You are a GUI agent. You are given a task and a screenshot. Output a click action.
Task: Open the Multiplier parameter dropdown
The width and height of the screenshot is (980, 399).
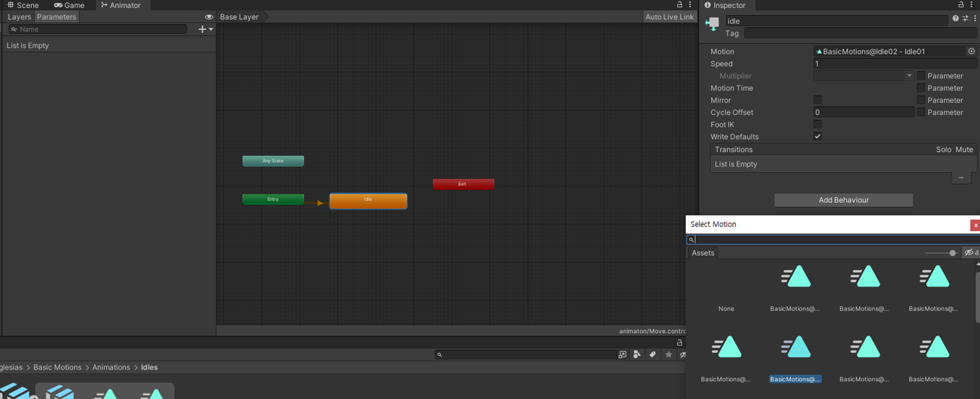coord(863,75)
